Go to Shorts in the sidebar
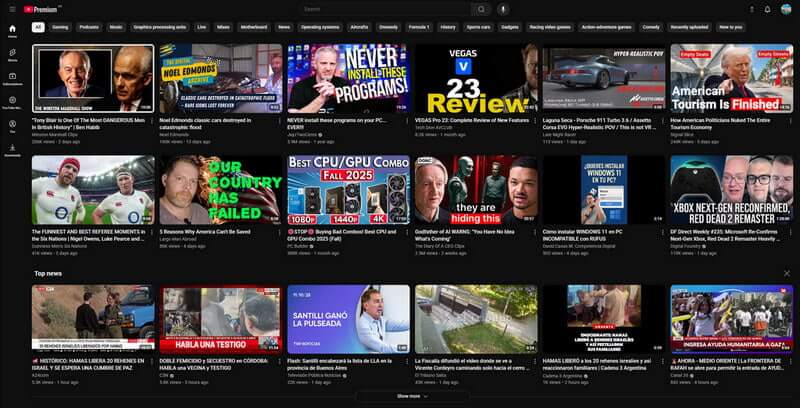 pyautogui.click(x=12, y=56)
